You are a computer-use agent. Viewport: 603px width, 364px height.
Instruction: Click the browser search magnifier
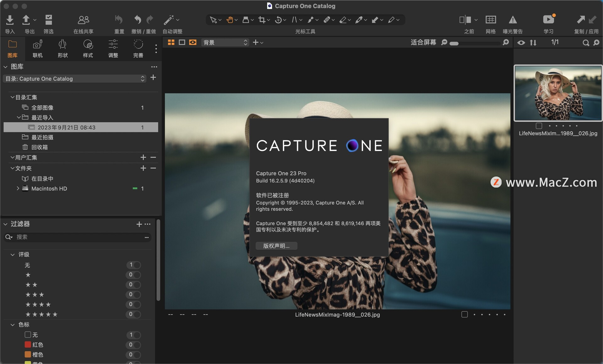coord(586,43)
